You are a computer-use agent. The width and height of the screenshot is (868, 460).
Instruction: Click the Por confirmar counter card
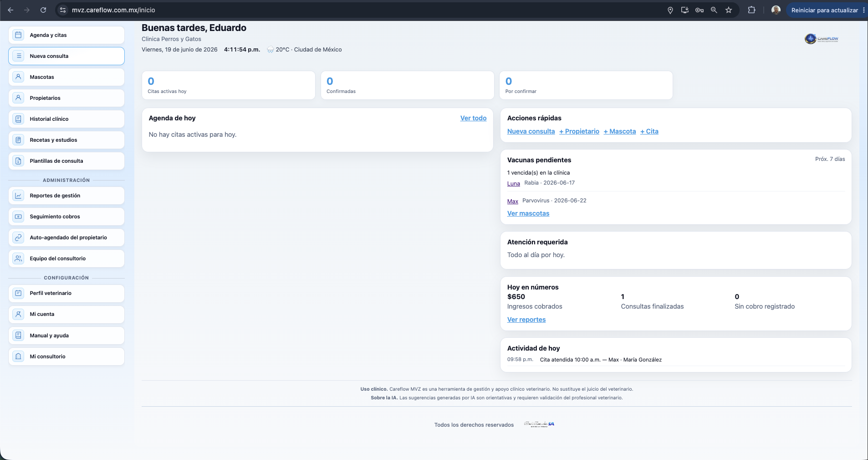click(586, 85)
